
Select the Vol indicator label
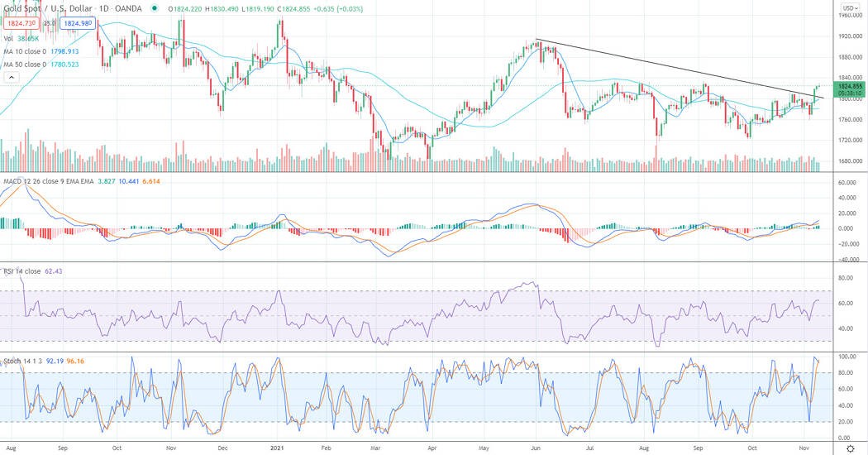8,39
